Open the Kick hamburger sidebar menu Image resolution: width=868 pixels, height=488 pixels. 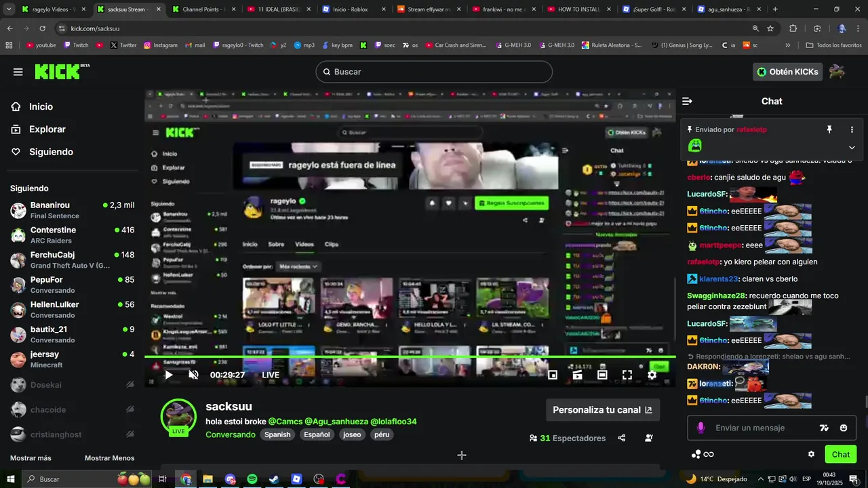click(18, 72)
